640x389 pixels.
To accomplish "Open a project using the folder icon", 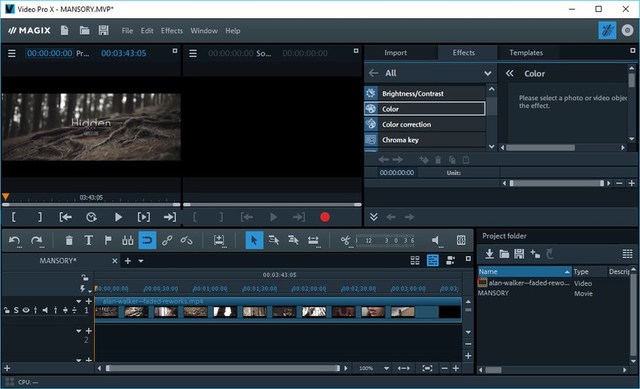I will (84, 30).
